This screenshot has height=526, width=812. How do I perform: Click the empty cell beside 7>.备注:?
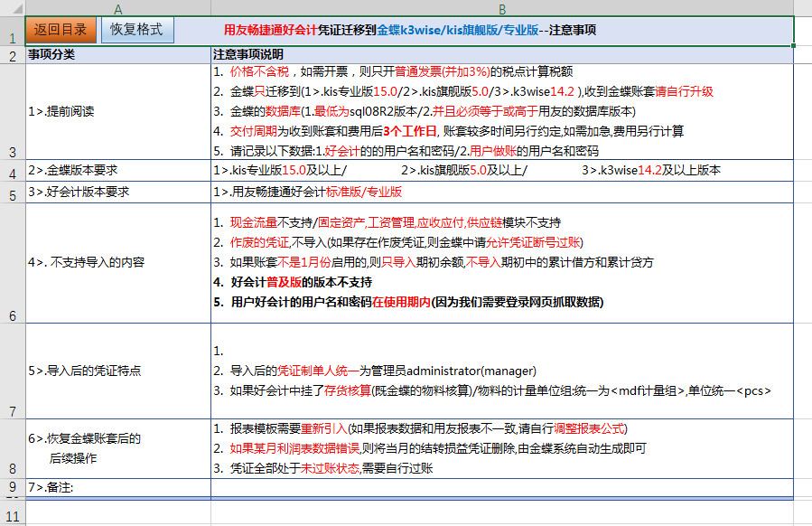(x=501, y=488)
